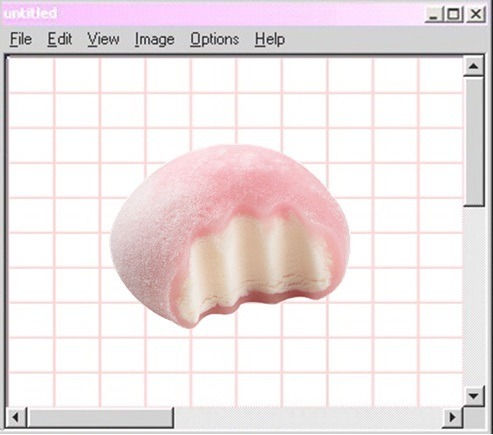
Task: Click the vertical scrollbar down arrow
Action: coord(473,396)
